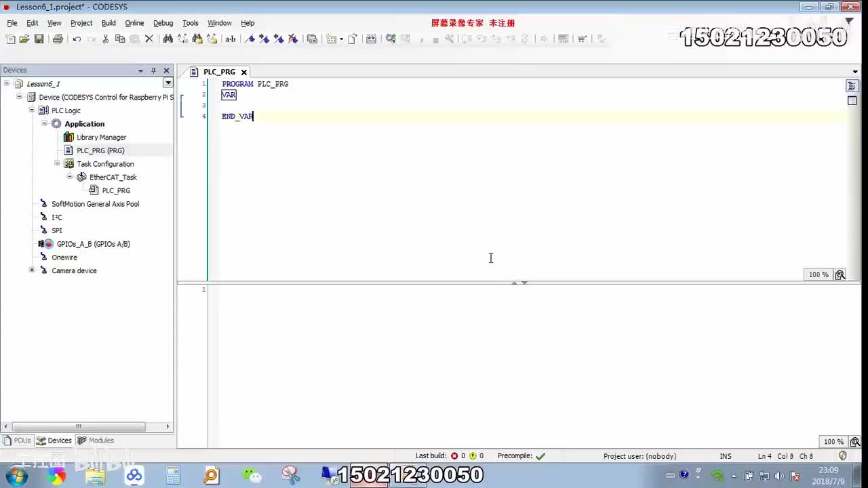Print the current document
Screen dimensions: 868x488
click(58, 39)
